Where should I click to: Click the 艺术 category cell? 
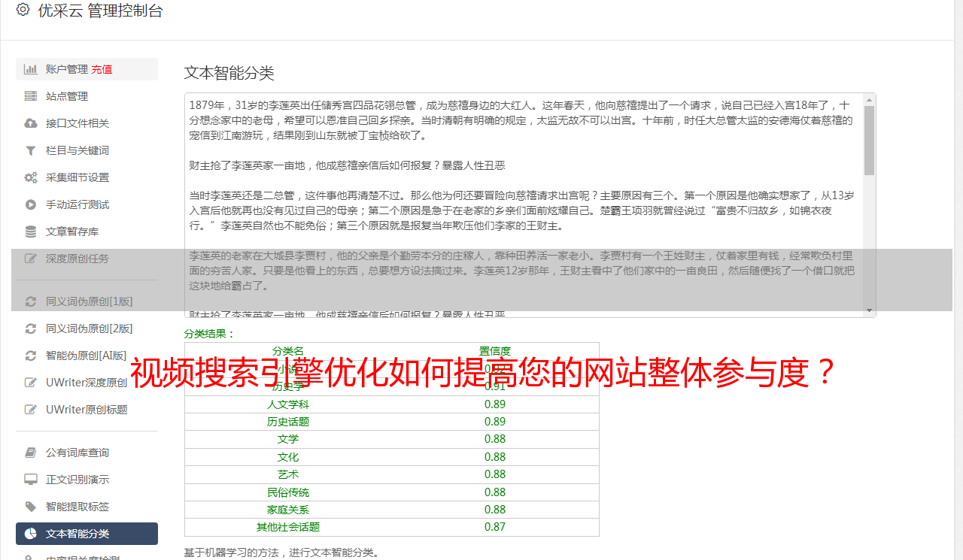pyautogui.click(x=288, y=474)
